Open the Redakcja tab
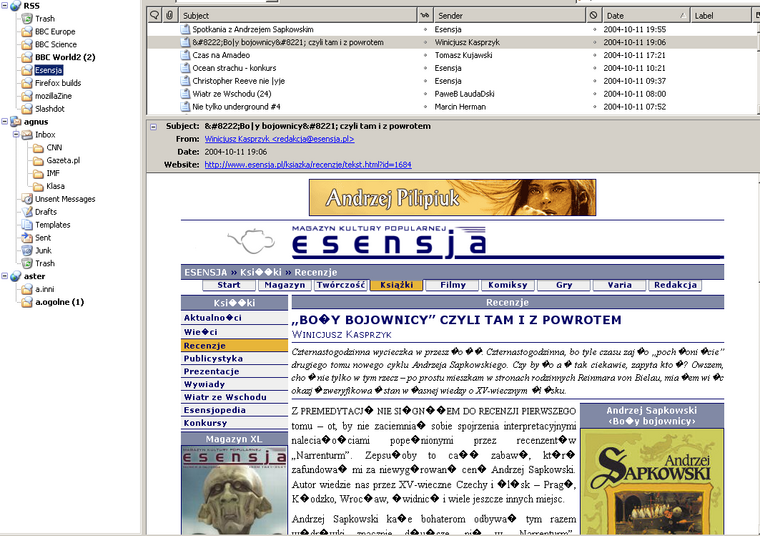The width and height of the screenshot is (760, 536). coord(675,285)
